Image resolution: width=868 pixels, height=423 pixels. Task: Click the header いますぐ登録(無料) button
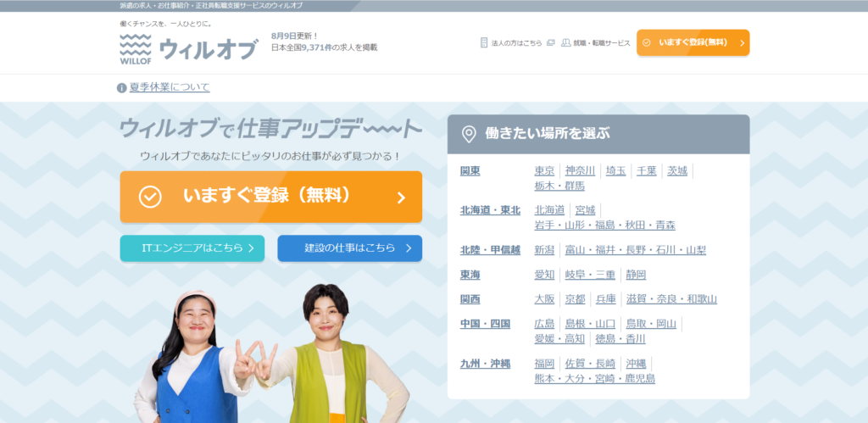(x=693, y=42)
